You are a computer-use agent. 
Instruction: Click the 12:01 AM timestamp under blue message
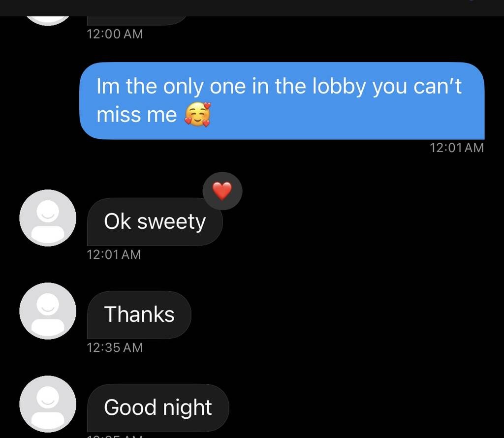coord(457,148)
